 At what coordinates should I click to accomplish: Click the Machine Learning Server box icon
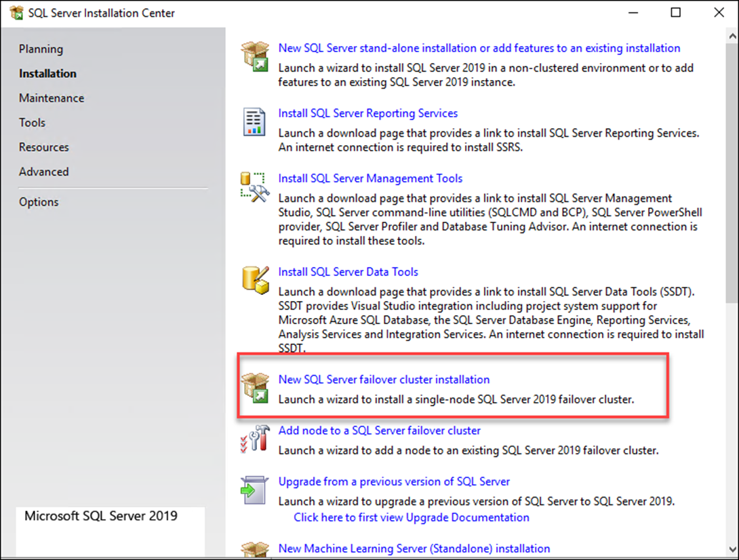pos(255,548)
